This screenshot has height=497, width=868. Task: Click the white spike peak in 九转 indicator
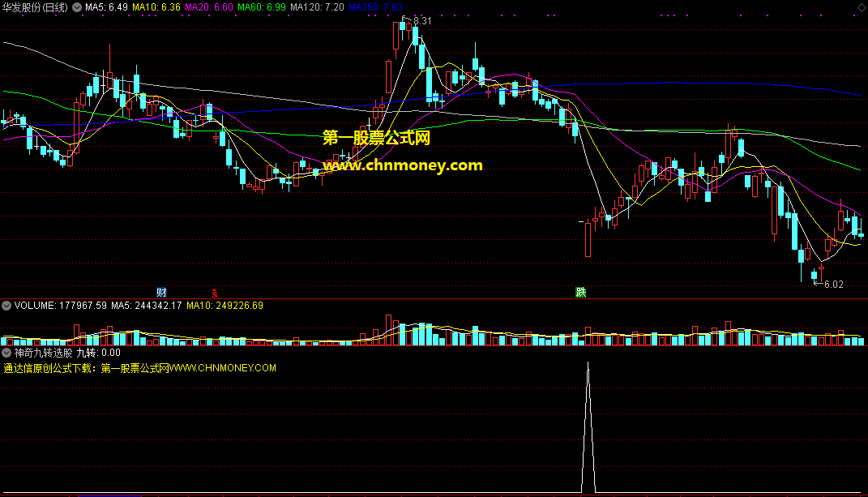click(588, 364)
